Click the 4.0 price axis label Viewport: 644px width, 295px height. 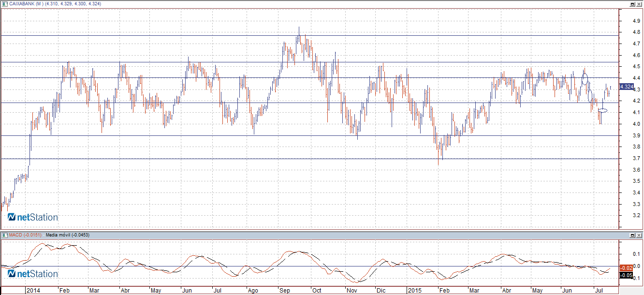tap(637, 124)
